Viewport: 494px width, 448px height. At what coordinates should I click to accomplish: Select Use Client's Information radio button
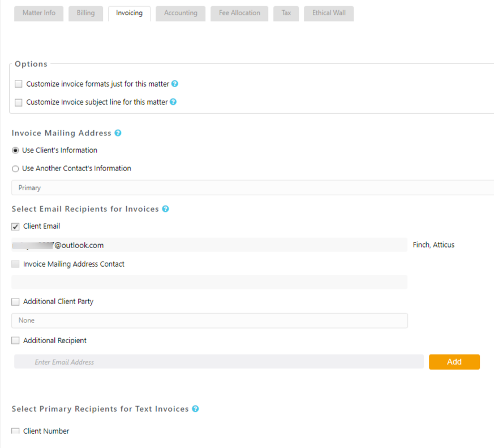tap(15, 151)
